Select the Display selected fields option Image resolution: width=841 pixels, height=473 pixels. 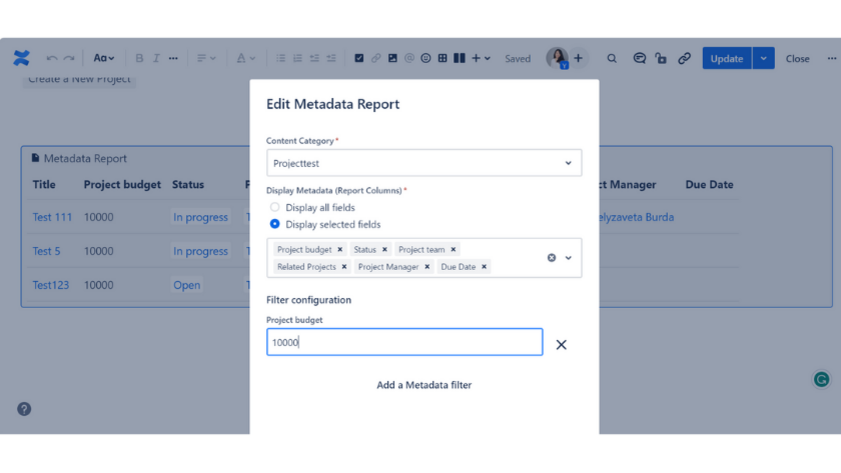[x=275, y=225]
